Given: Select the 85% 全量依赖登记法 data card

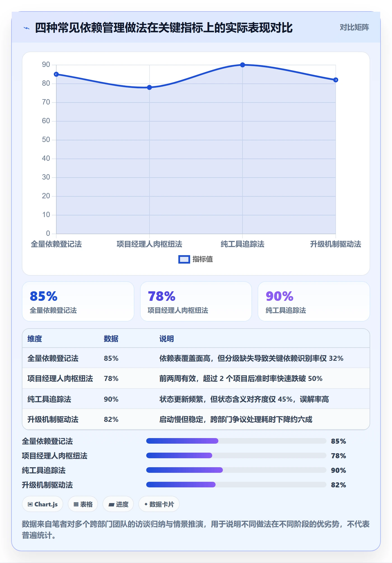Looking at the screenshot, I should coord(78,301).
